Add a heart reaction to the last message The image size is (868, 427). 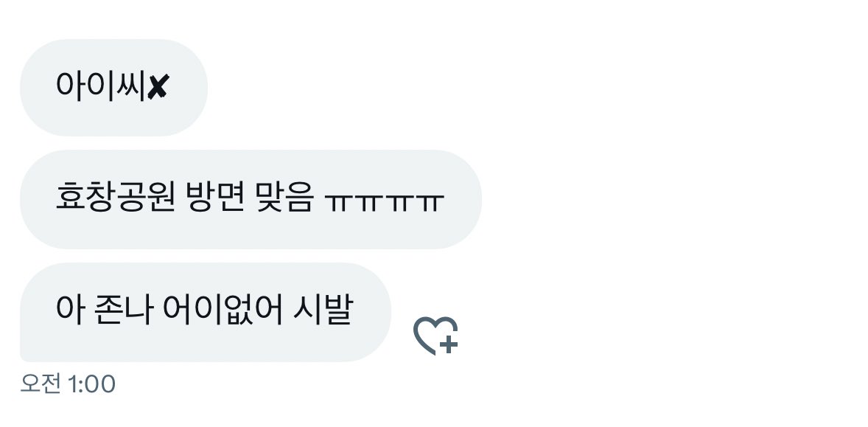[435, 336]
